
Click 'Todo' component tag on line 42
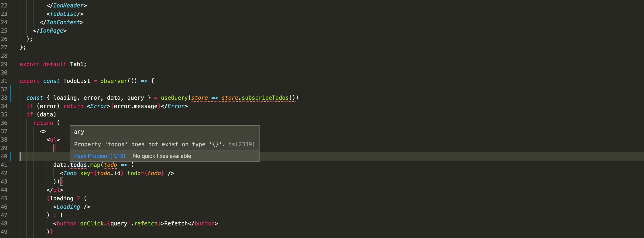tap(70, 173)
